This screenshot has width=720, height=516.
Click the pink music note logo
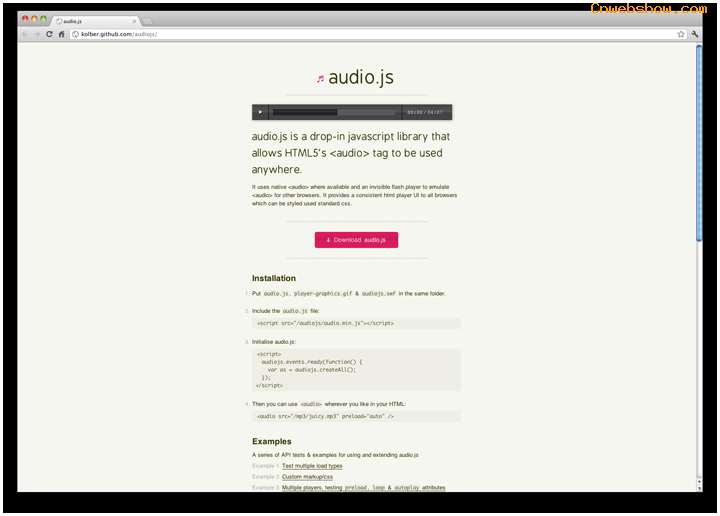point(321,79)
